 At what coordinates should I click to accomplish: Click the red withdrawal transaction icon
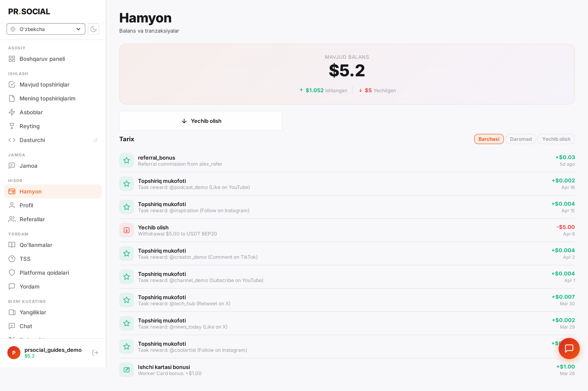(127, 230)
